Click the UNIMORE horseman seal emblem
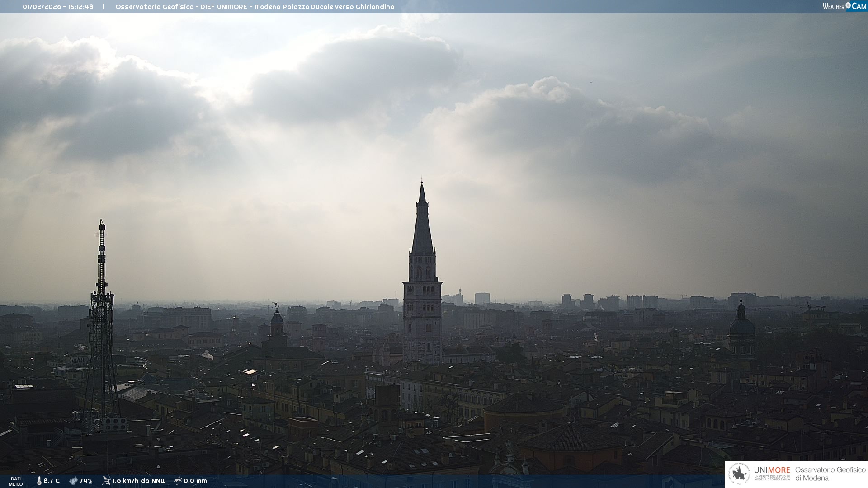 (739, 474)
